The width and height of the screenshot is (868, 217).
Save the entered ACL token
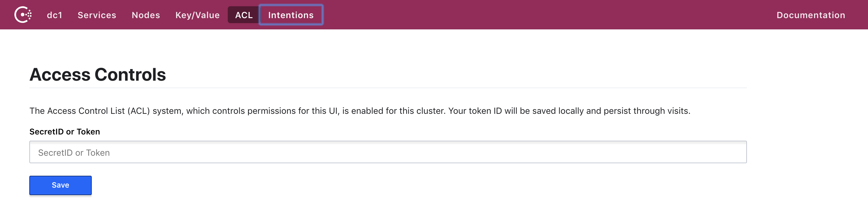pos(60,185)
